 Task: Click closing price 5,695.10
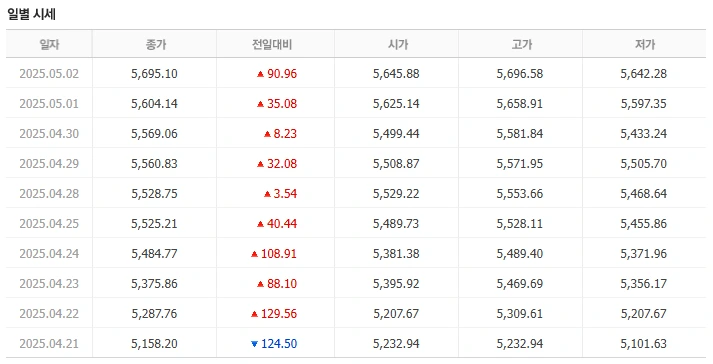pos(155,74)
